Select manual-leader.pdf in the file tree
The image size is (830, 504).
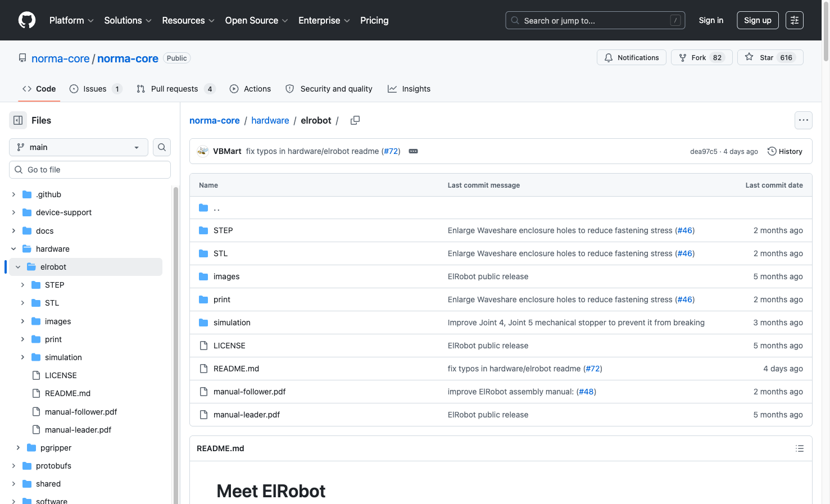[78, 430]
